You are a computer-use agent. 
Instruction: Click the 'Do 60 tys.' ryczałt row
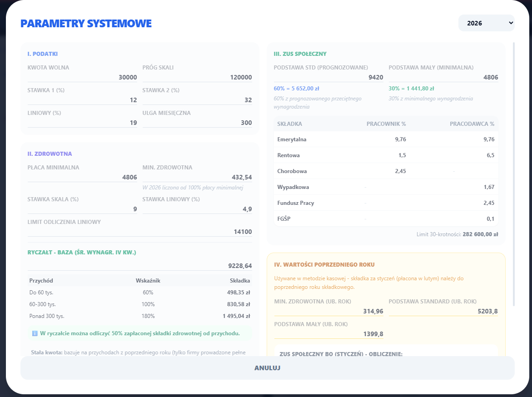(140, 293)
